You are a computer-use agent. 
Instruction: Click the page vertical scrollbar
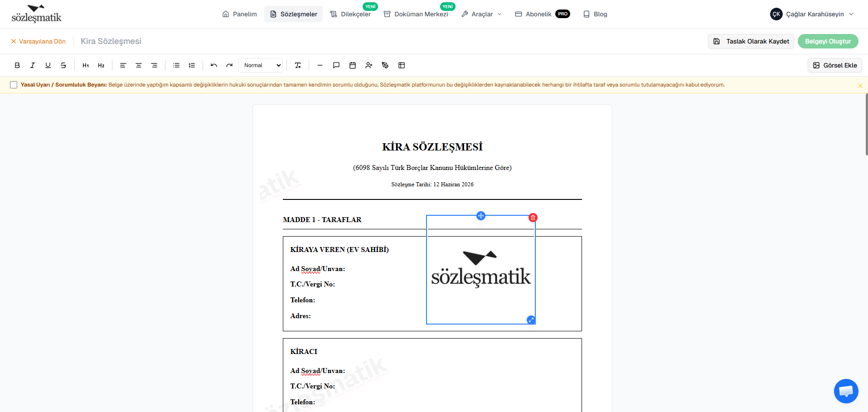(866, 125)
